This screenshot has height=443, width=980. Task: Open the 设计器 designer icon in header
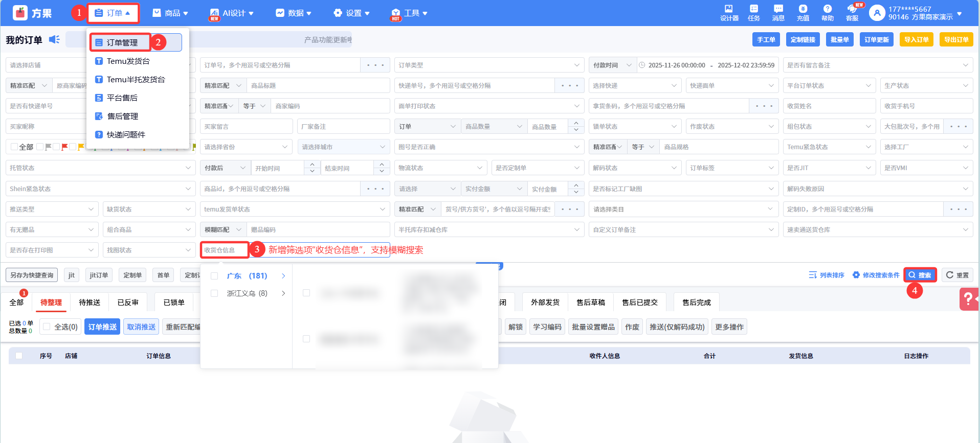(729, 12)
